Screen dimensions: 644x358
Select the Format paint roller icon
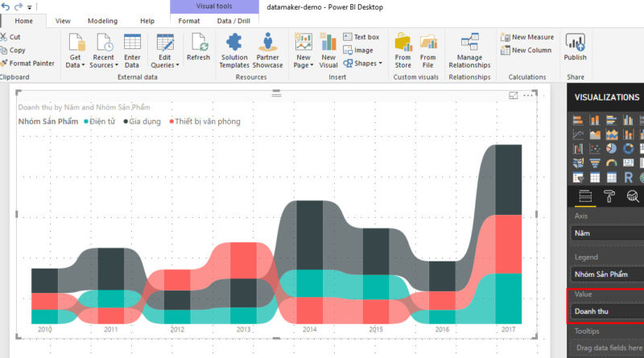609,195
